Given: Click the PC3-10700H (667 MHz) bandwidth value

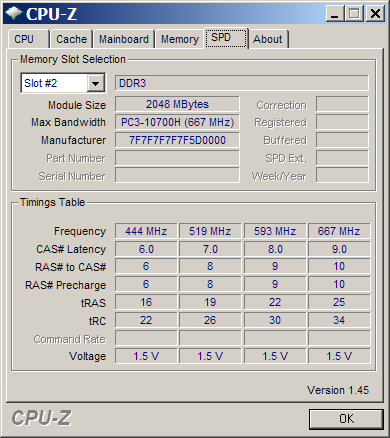Looking at the screenshot, I should (177, 122).
